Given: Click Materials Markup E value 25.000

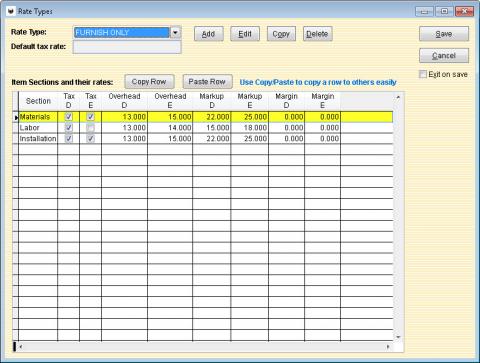Looking at the screenshot, I should 250,117.
